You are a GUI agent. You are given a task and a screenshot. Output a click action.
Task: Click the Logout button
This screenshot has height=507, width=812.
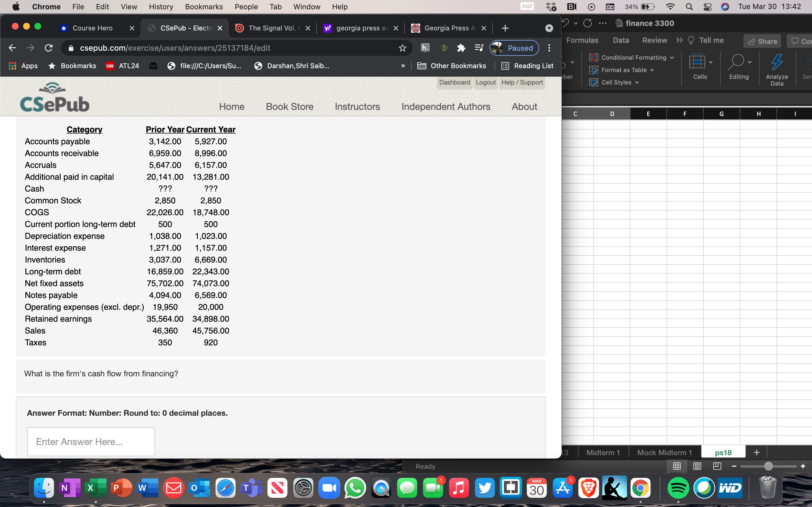pos(485,83)
